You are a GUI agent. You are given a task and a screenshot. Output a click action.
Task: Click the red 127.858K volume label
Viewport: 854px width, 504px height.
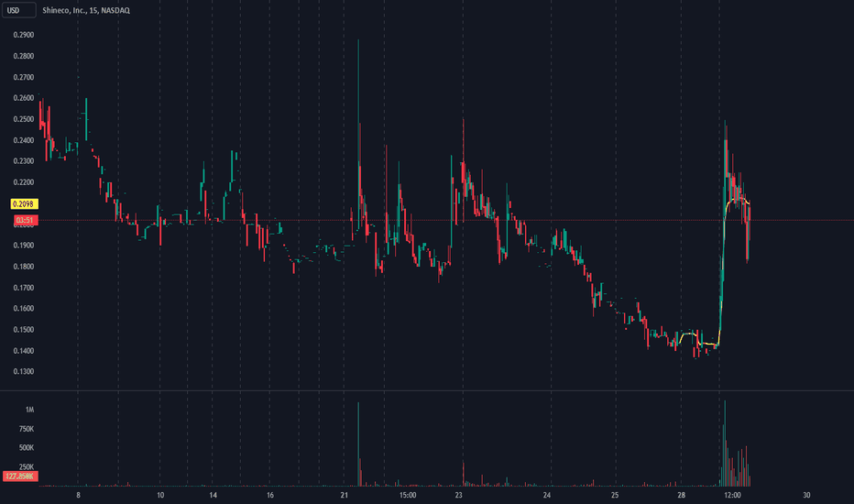point(20,477)
